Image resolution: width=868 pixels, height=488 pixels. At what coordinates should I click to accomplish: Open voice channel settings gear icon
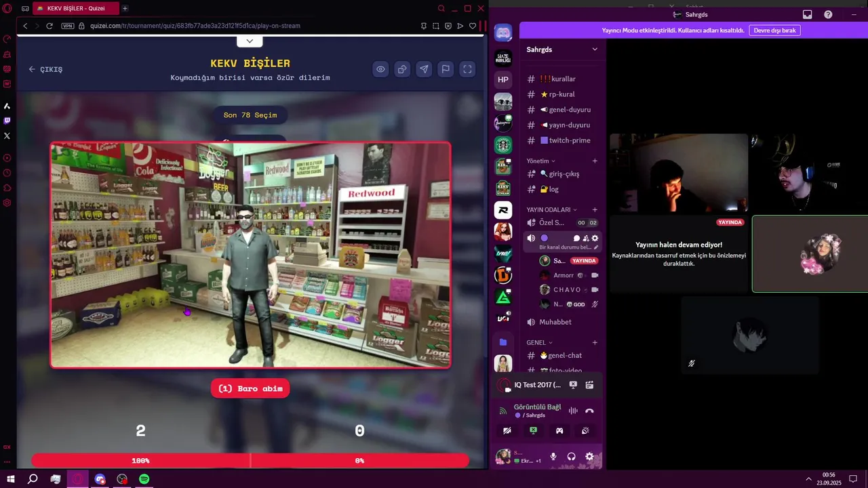tap(595, 239)
